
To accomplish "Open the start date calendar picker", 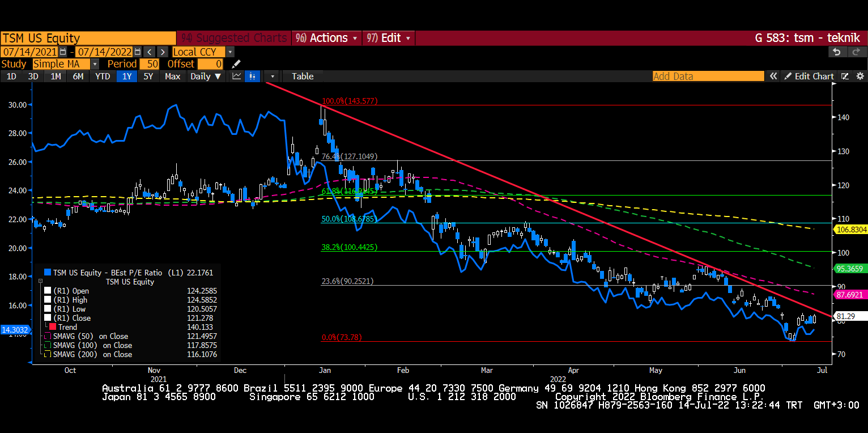I will [63, 52].
